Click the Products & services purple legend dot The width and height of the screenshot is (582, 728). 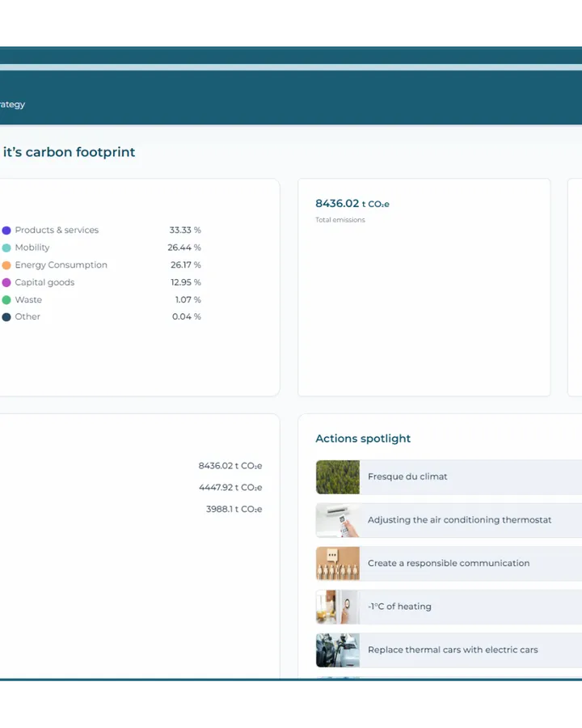coord(6,231)
